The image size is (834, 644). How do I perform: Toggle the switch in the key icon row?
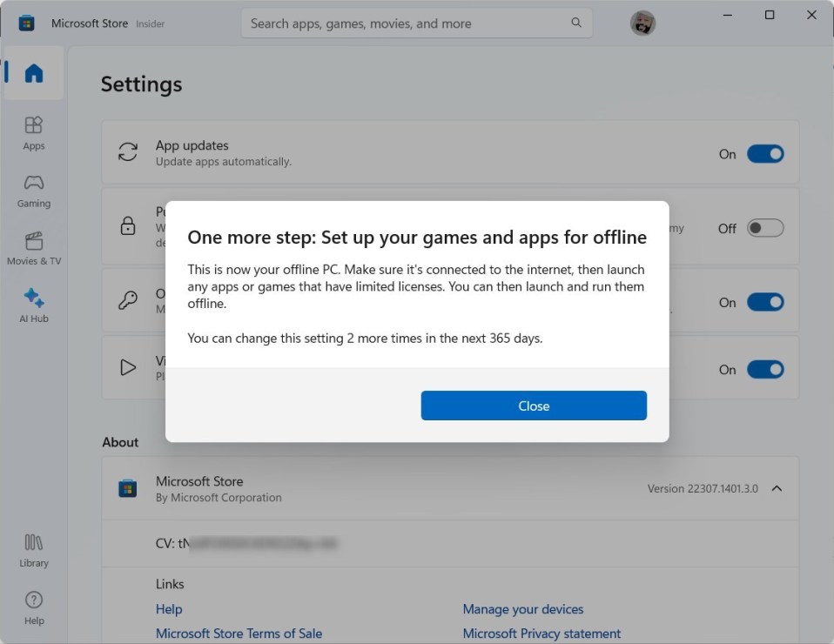(765, 302)
